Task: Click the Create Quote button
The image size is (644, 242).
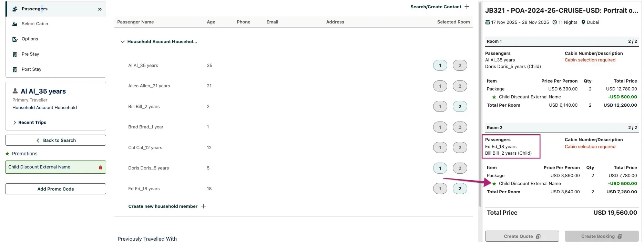Action: 522,236
